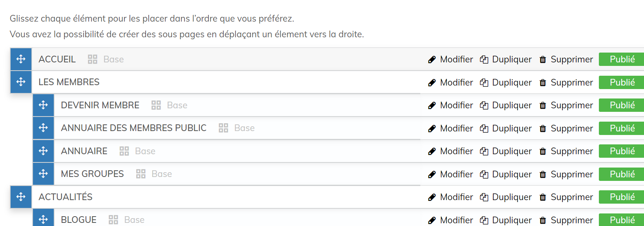
Task: Click the move handle next to ACTUALITÉS
Action: (21, 197)
